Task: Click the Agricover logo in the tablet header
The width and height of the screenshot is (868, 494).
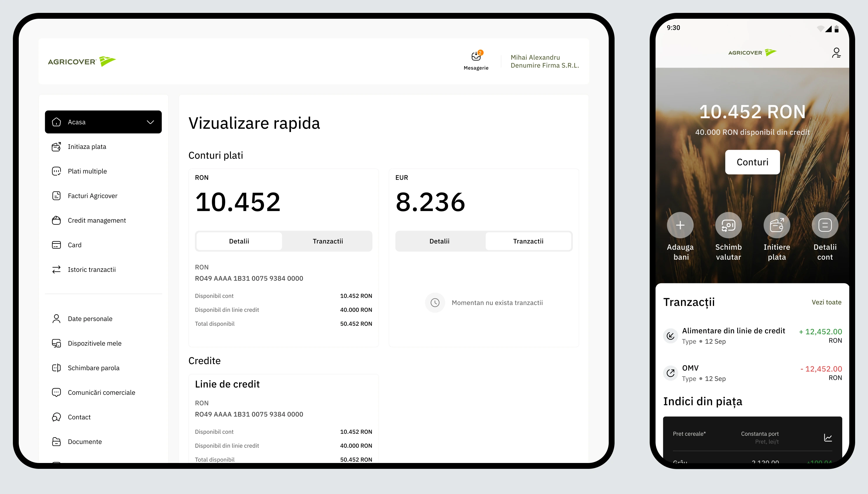Action: 82,61
